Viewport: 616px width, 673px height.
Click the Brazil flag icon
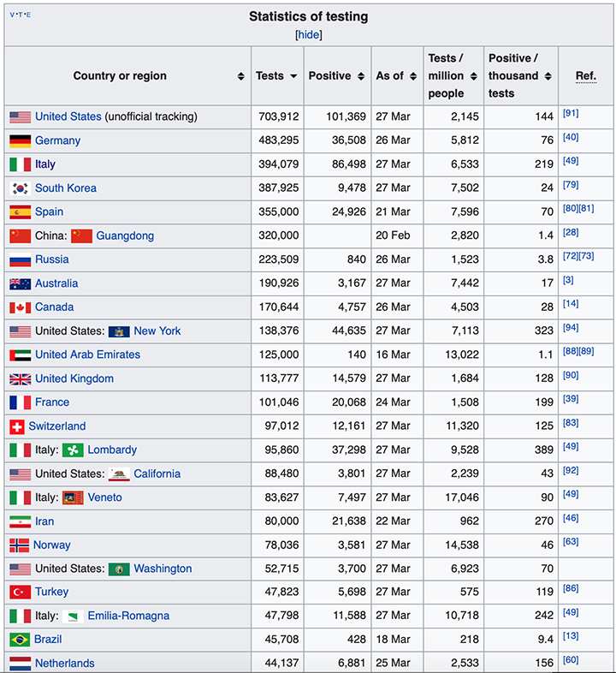20,640
